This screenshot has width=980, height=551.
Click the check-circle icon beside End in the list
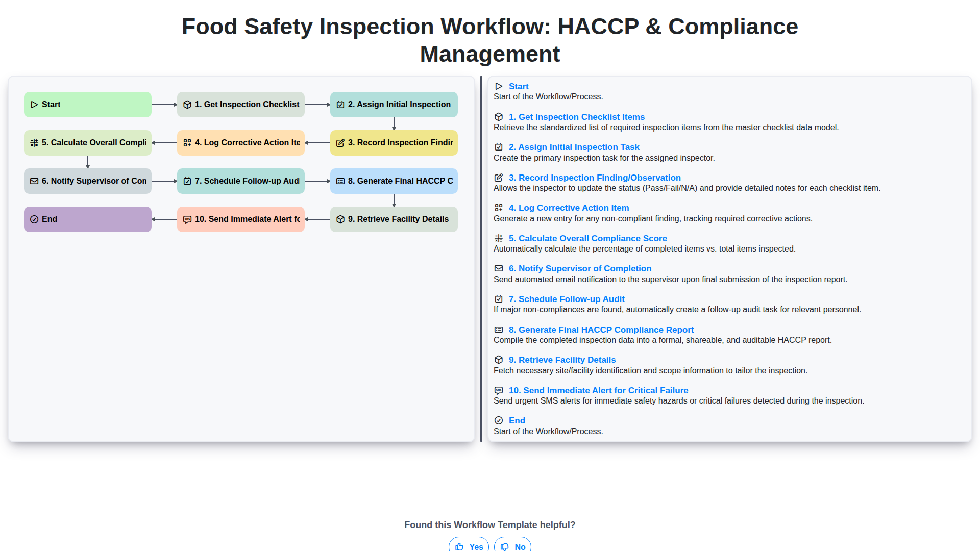pos(499,420)
